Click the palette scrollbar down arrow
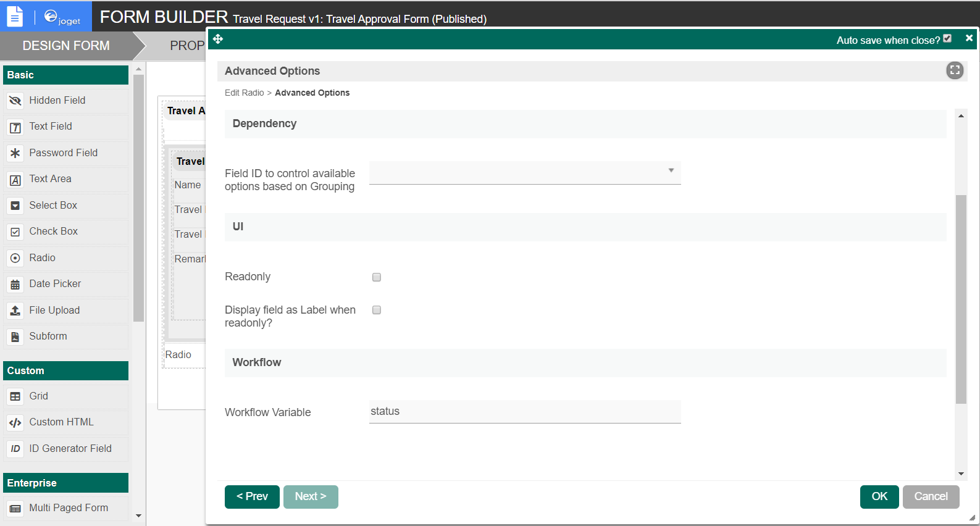This screenshot has height=526, width=980. tap(138, 516)
